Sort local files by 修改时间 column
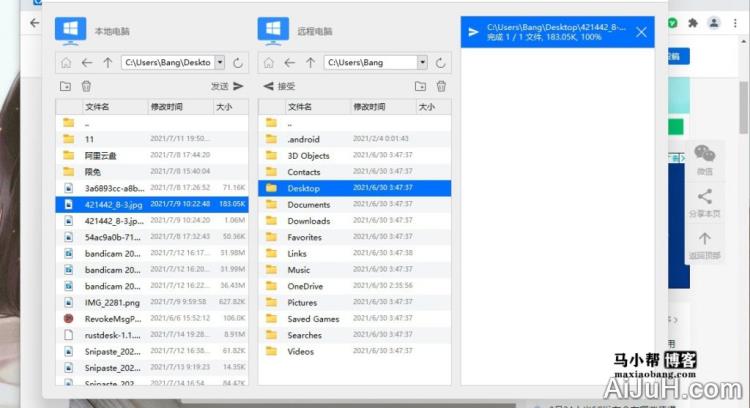Image resolution: width=750 pixels, height=408 pixels. [167, 107]
